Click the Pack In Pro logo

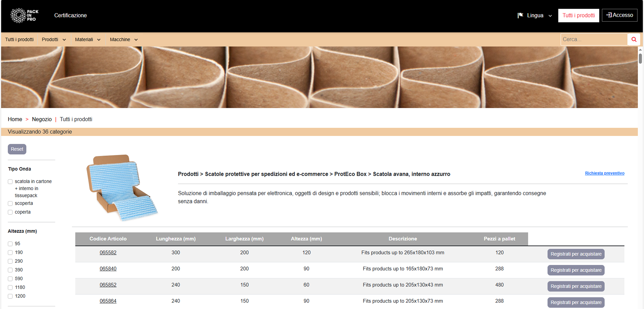coord(24,15)
